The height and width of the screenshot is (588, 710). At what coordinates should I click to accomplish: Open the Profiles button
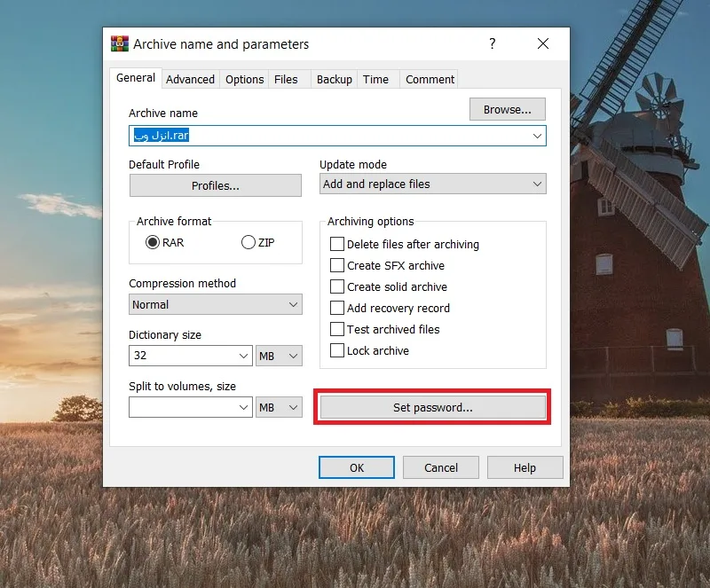pyautogui.click(x=216, y=185)
